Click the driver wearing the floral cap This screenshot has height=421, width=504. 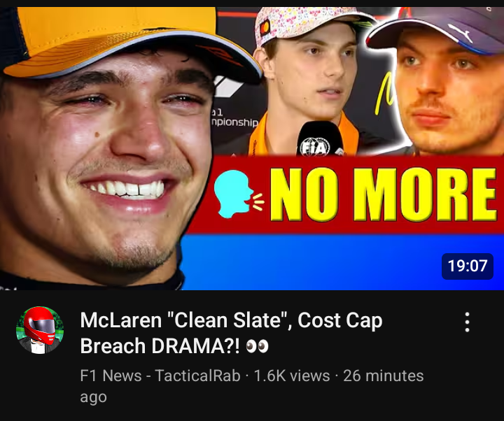309,83
